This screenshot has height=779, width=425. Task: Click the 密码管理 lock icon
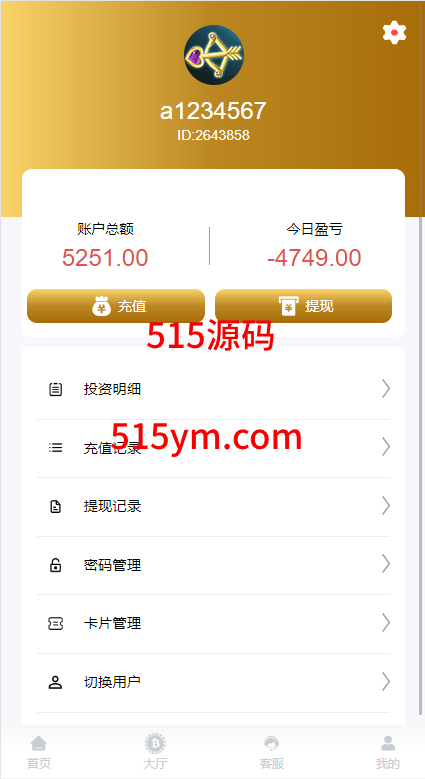[56, 565]
